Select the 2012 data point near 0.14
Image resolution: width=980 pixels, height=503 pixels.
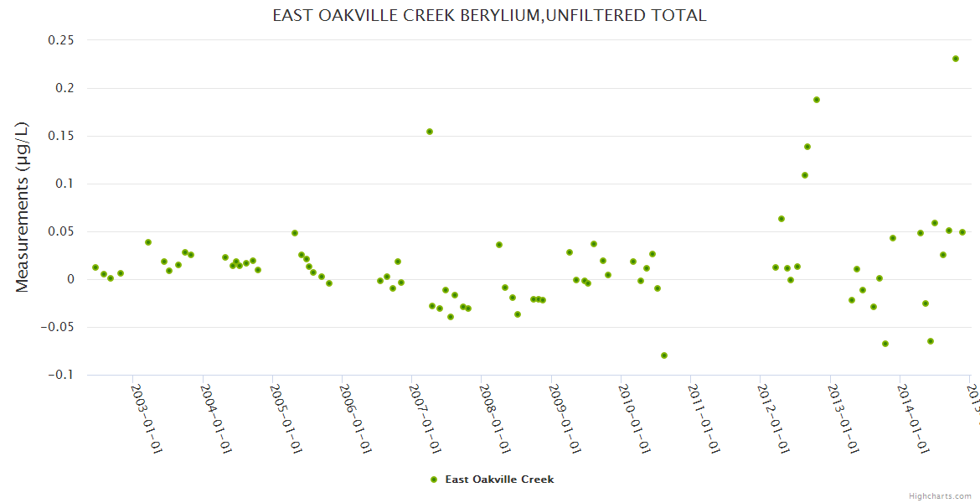pos(807,147)
